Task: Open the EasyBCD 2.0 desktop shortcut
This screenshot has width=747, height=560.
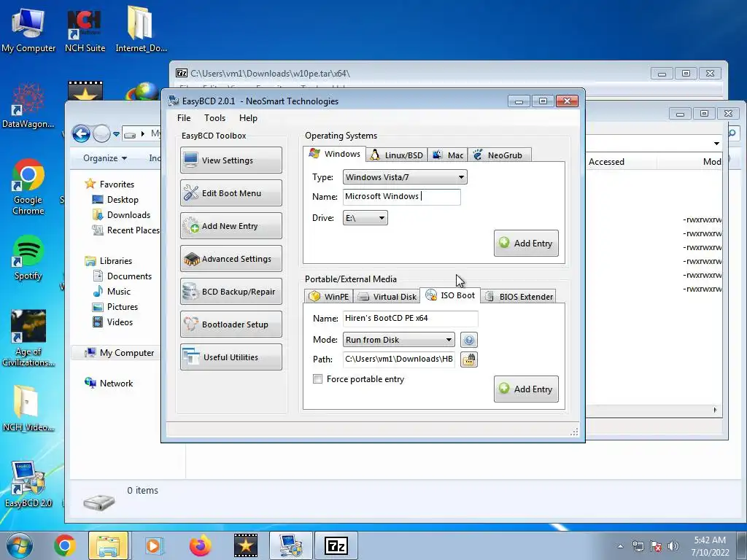Action: coord(28,484)
